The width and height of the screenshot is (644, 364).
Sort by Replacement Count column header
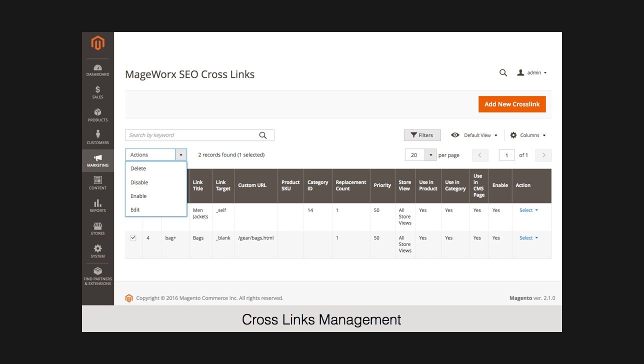tap(351, 185)
